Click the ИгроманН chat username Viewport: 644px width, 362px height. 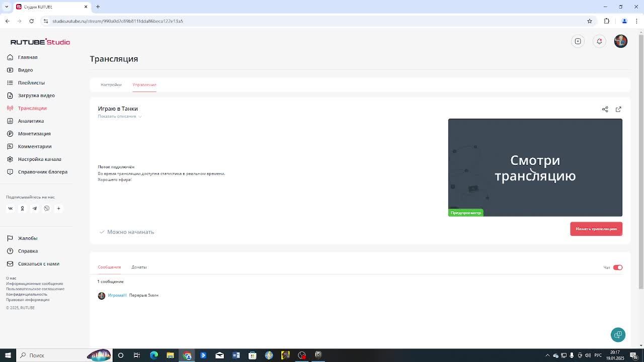117,295
